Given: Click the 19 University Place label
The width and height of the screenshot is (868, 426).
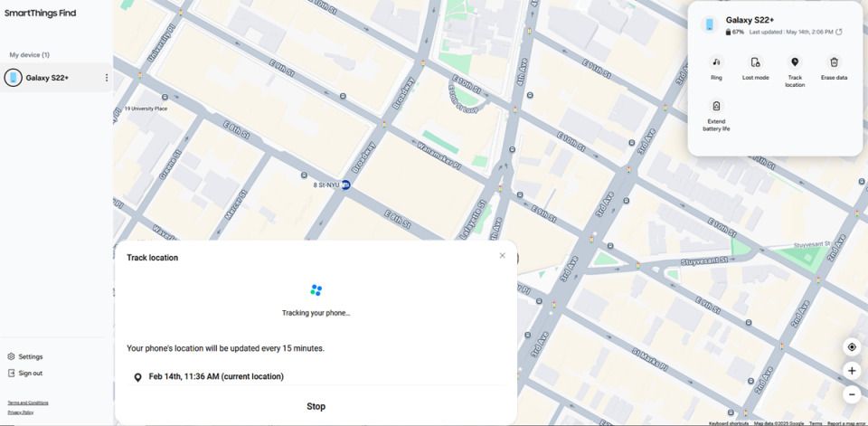Looking at the screenshot, I should point(146,109).
